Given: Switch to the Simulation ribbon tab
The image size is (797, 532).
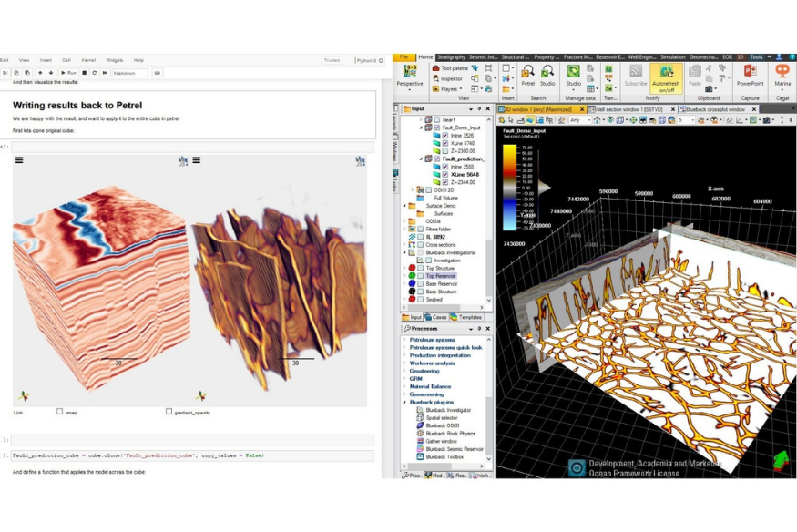Looking at the screenshot, I should (673, 57).
